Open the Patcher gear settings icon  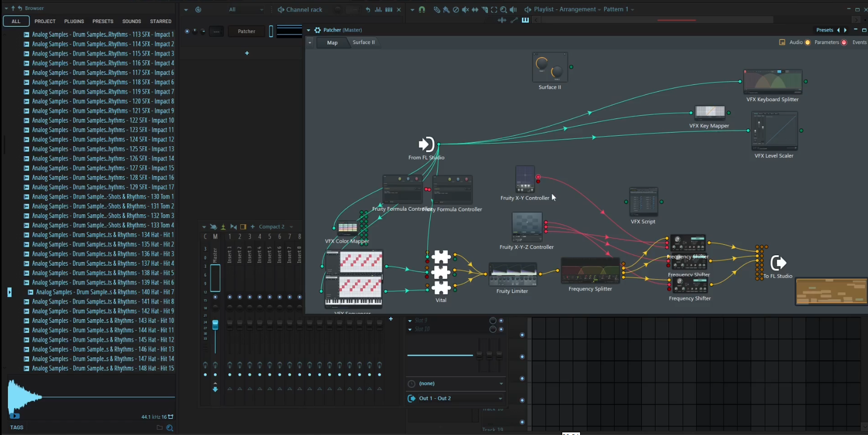pos(317,30)
